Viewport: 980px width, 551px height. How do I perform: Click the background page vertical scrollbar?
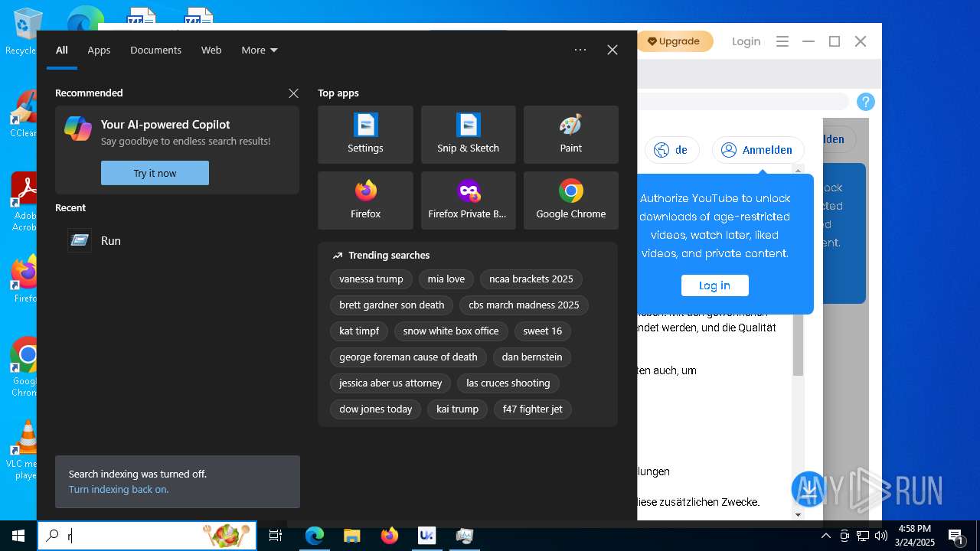pos(798,346)
